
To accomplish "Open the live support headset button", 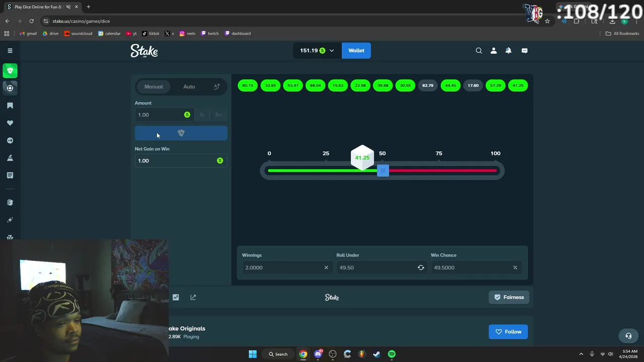I will 628,335.
